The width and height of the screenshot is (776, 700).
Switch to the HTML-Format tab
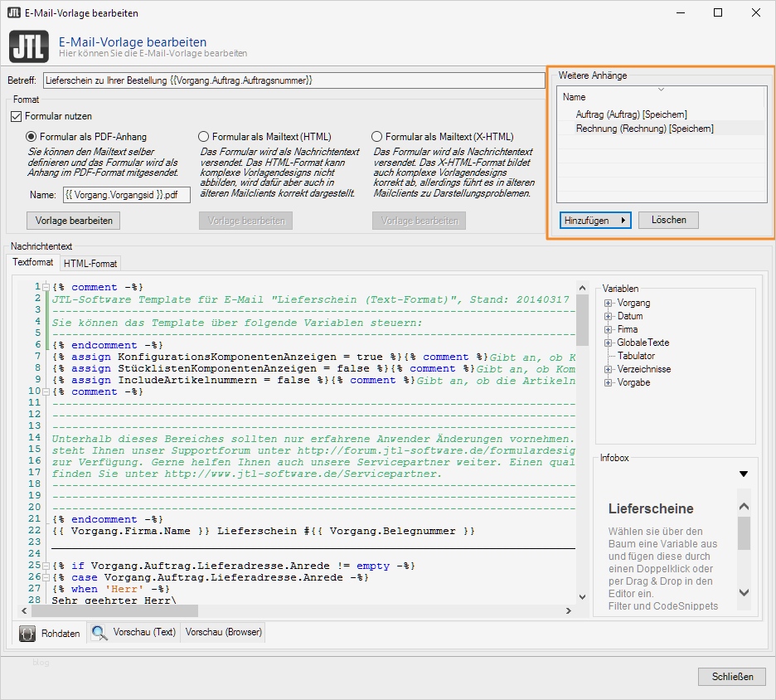tap(90, 263)
